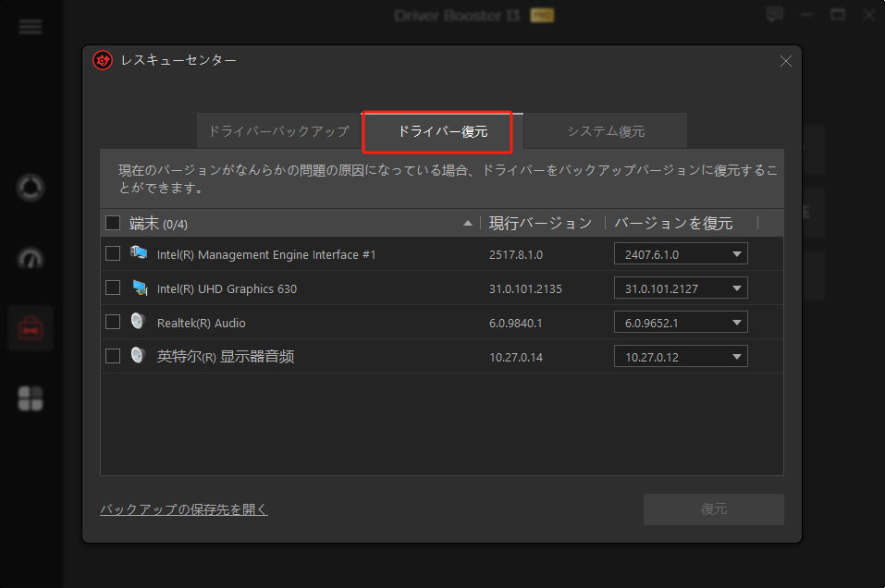Open the hamburger menu in Driver Booster
The height and width of the screenshot is (588, 885).
31,27
